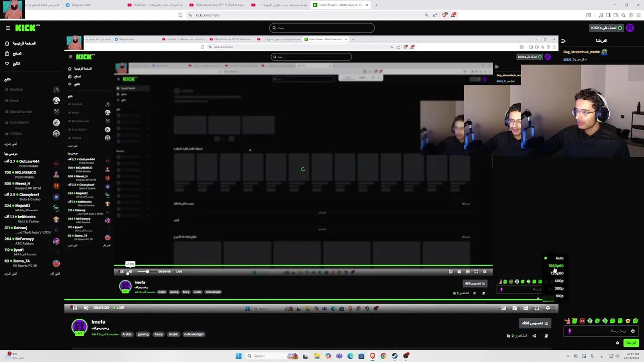Select Auto quality option
The image size is (644, 362).
pyautogui.click(x=559, y=258)
